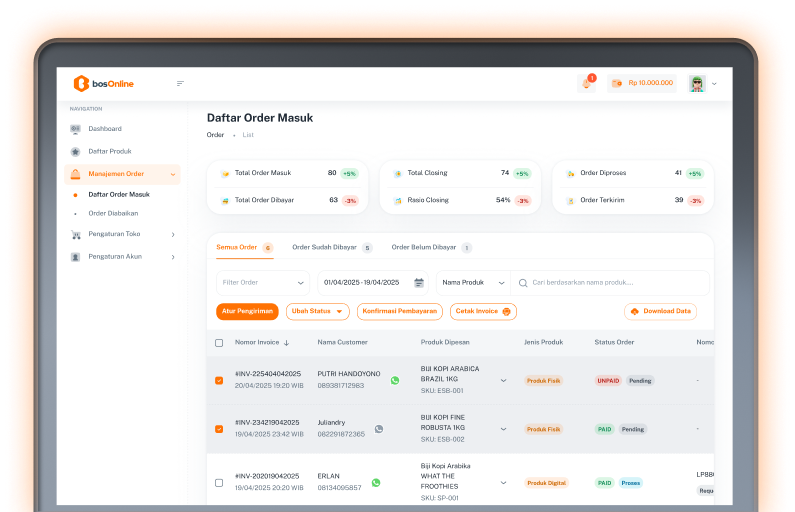Click the Daftar Produk star icon

tap(75, 152)
